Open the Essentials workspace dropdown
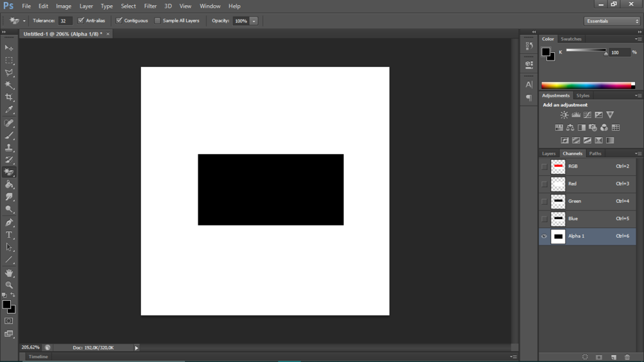This screenshot has width=644, height=362. click(612, 21)
